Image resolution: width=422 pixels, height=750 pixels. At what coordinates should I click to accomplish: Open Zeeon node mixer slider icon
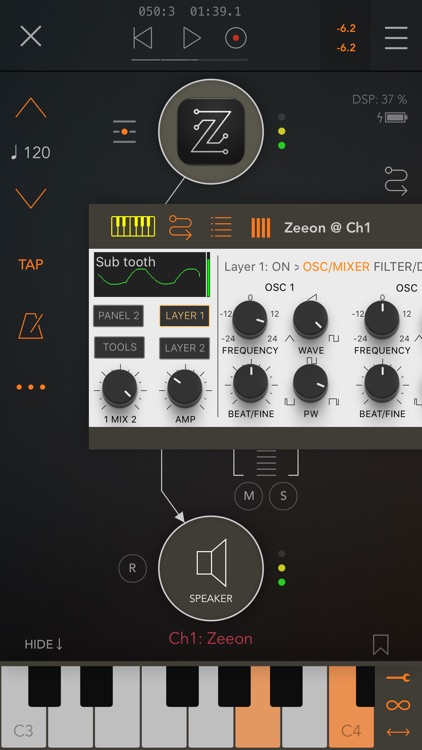point(124,132)
